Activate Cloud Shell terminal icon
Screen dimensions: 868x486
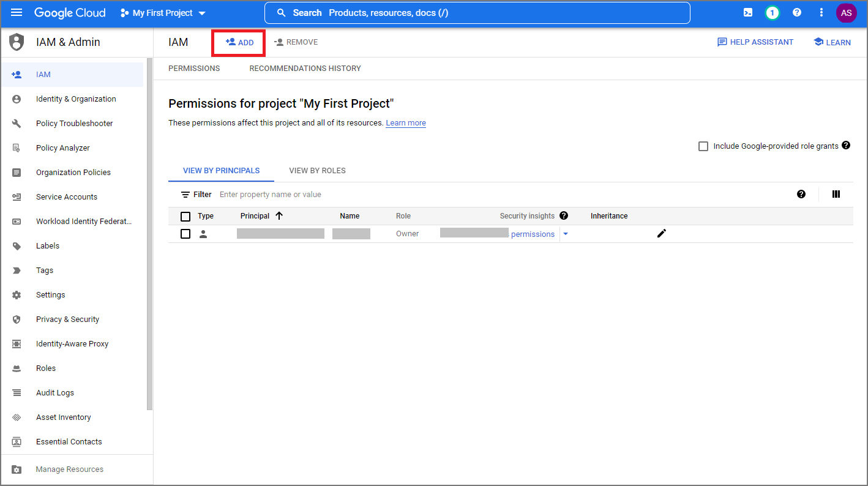point(748,13)
